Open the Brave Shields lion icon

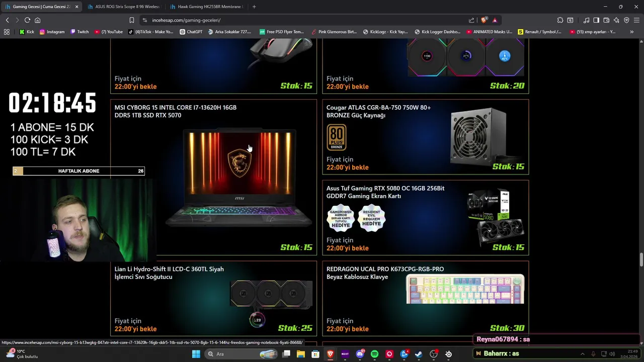click(x=484, y=20)
